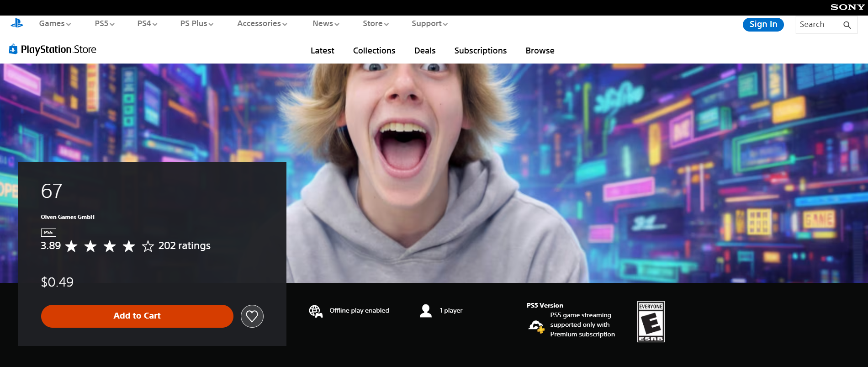Click the game title 67
The image size is (868, 367).
(52, 191)
